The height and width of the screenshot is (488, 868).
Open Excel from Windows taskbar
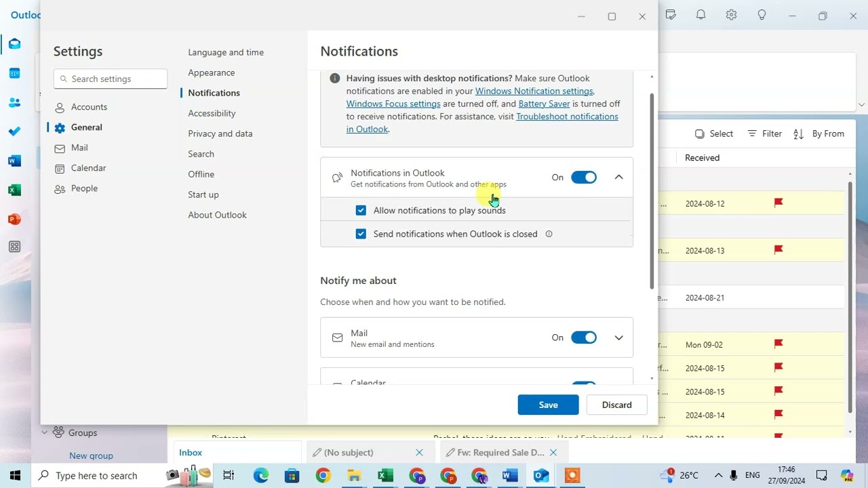tap(385, 476)
